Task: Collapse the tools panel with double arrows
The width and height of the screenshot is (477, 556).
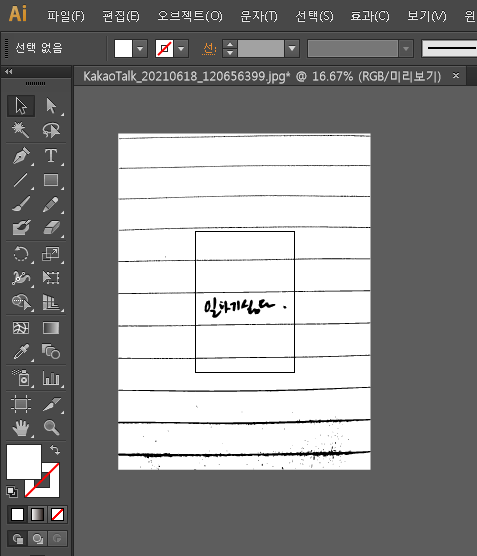Action: point(9,72)
